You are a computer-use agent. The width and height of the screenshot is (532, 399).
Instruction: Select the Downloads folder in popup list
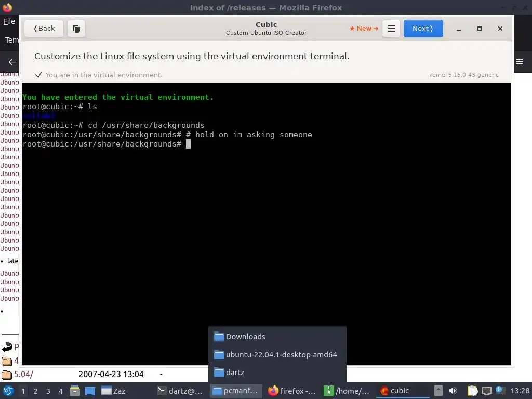tap(277, 337)
